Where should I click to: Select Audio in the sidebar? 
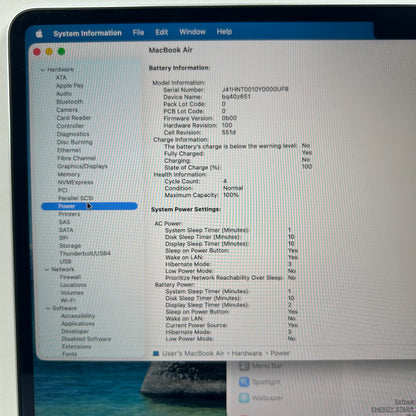point(64,94)
